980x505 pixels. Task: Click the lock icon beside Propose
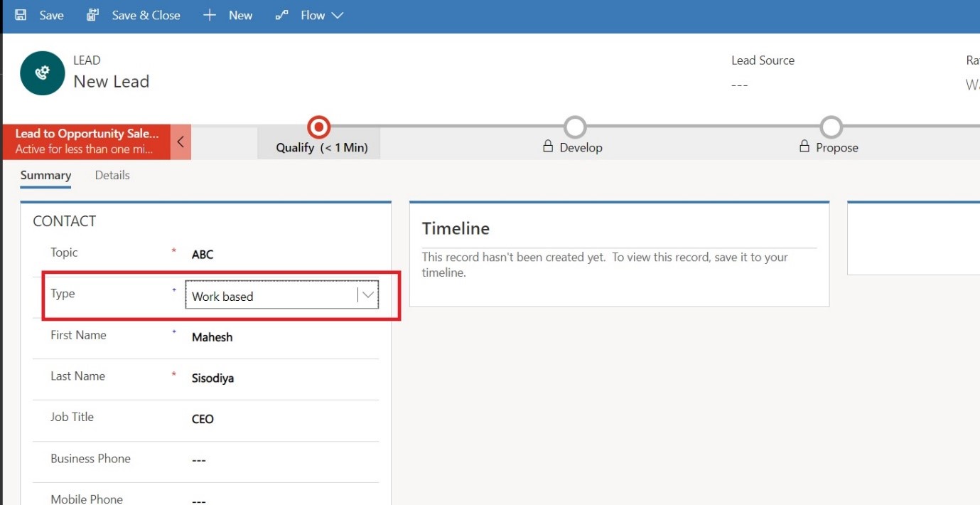coord(804,147)
